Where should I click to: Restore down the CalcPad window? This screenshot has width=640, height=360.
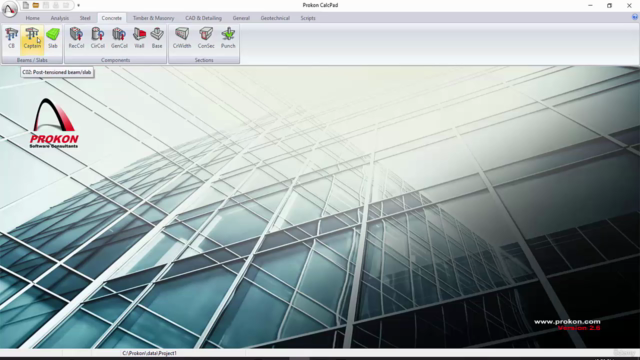click(609, 5)
